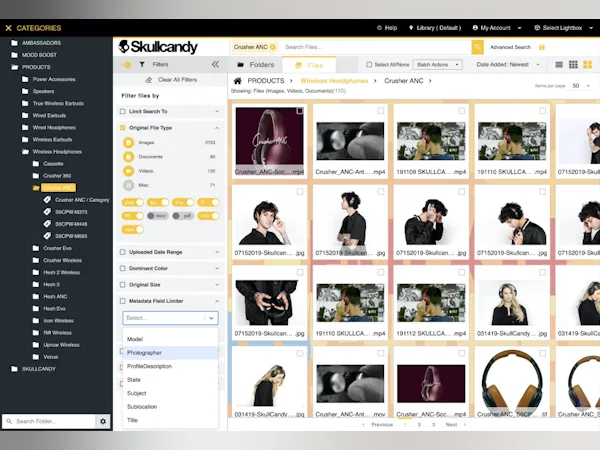Open the Advanced Search link

point(510,47)
